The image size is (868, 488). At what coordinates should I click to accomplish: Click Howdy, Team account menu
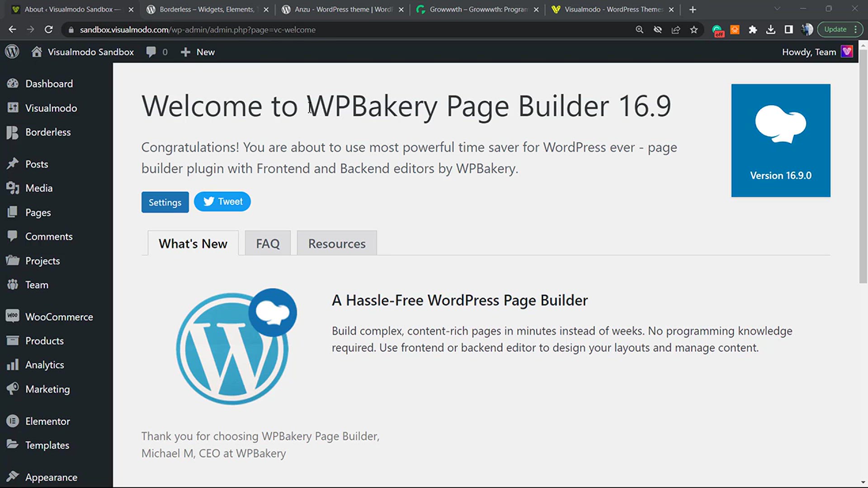pos(809,52)
